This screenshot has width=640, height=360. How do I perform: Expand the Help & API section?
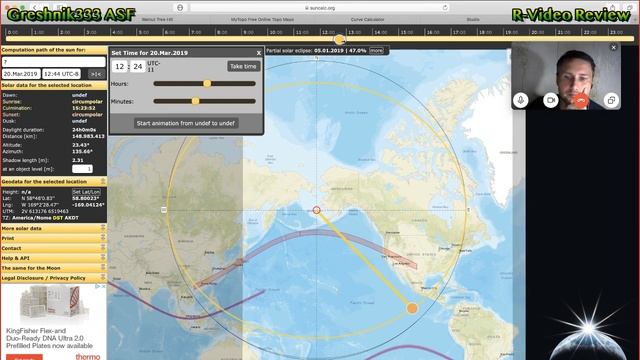53,258
